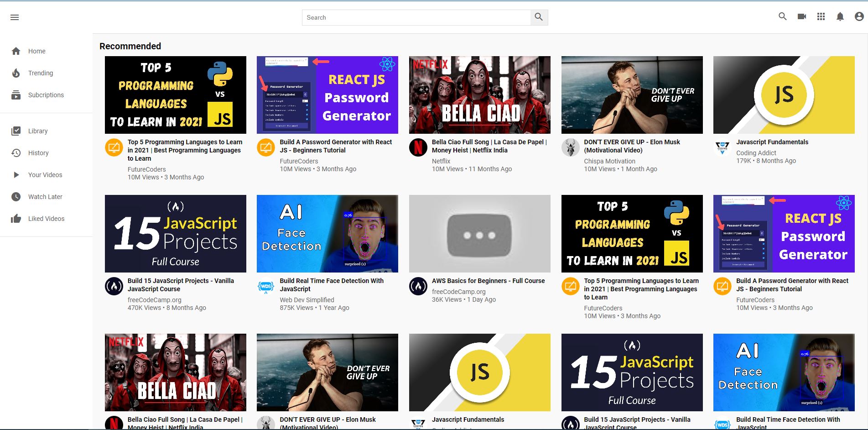
Task: Click the Netflix channel name under the first-row Bella Ciao
Action: (x=441, y=161)
